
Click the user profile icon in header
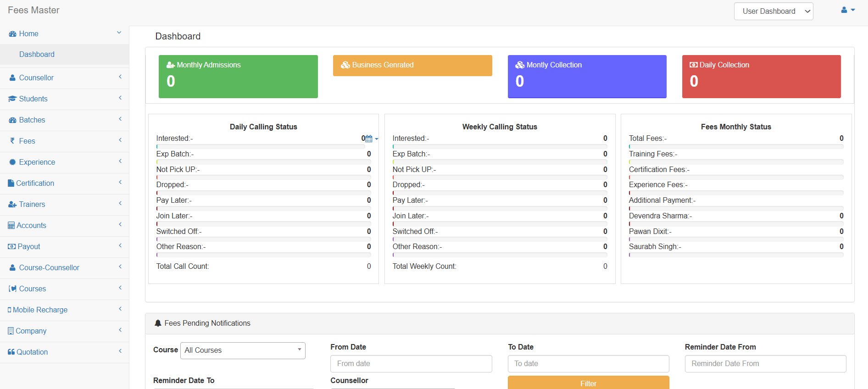pyautogui.click(x=844, y=10)
